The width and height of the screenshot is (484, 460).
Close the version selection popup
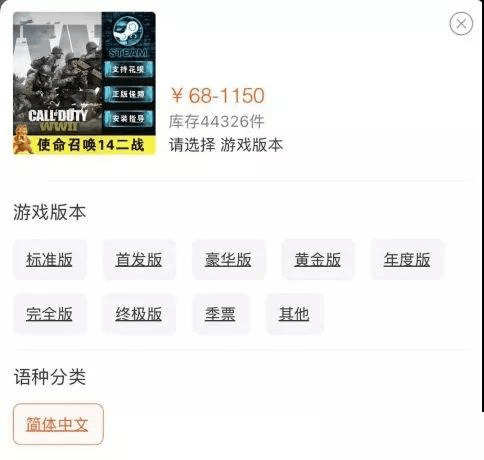tap(461, 23)
